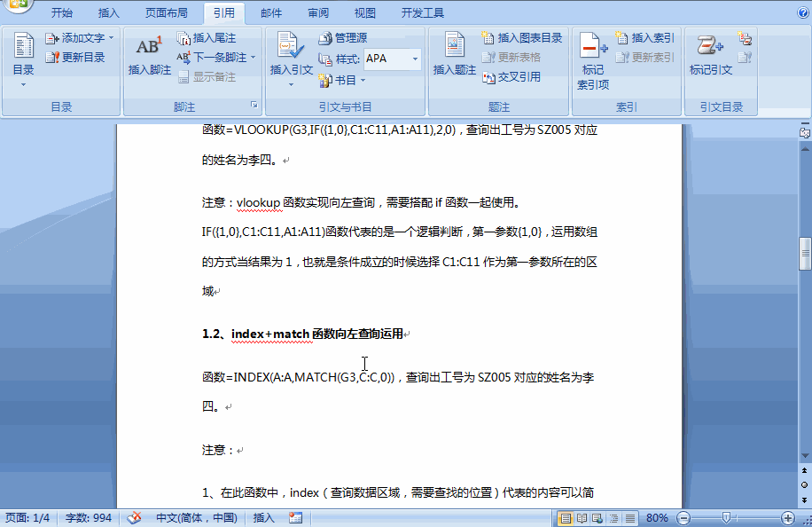Switch to web layout view
This screenshot has height=527, width=812.
pyautogui.click(x=597, y=517)
